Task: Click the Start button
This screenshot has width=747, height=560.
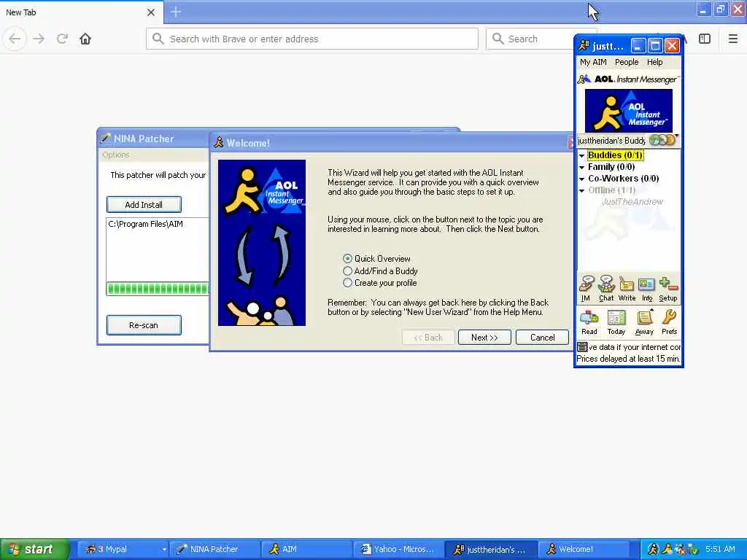Action: pos(34,549)
